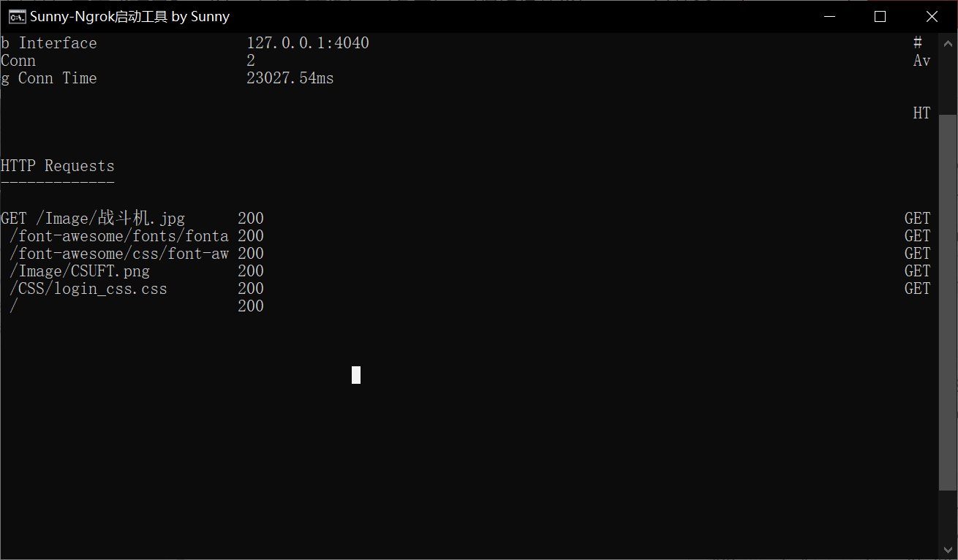Maximize the Sunny-Ngrok window

pos(880,16)
